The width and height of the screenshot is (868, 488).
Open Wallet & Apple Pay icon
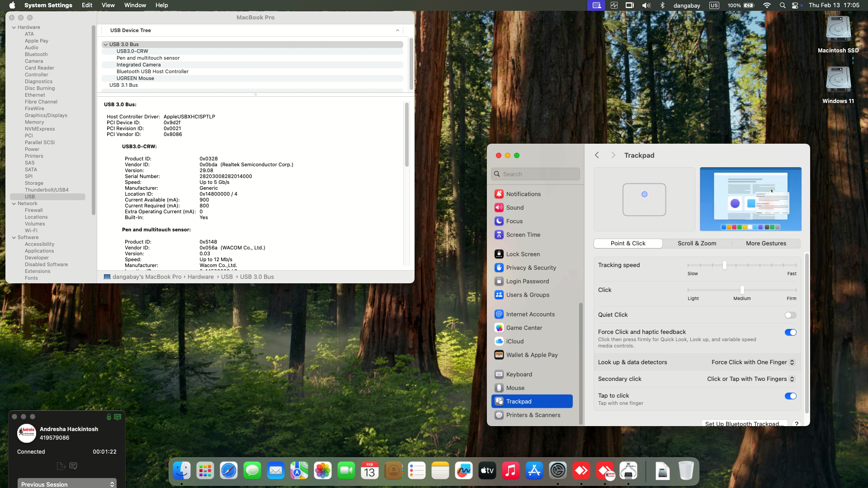(499, 355)
